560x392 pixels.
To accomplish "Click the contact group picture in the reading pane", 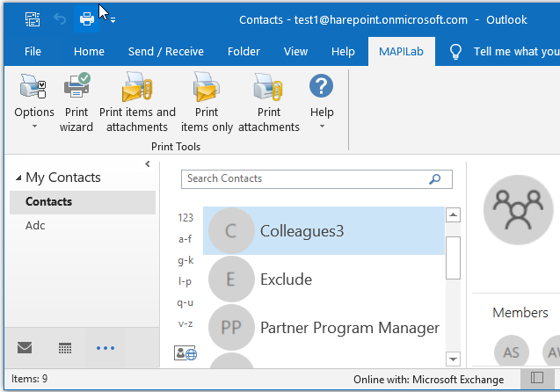I will pos(518,210).
